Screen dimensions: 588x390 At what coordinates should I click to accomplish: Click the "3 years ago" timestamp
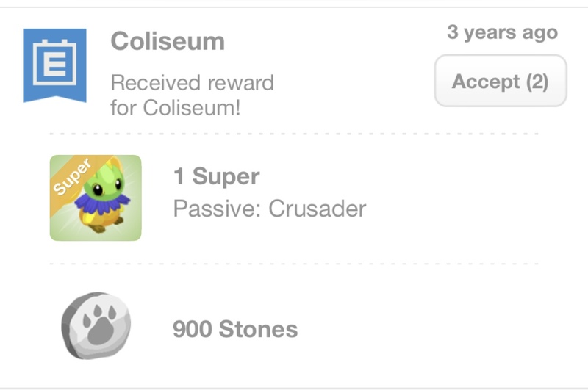(502, 32)
